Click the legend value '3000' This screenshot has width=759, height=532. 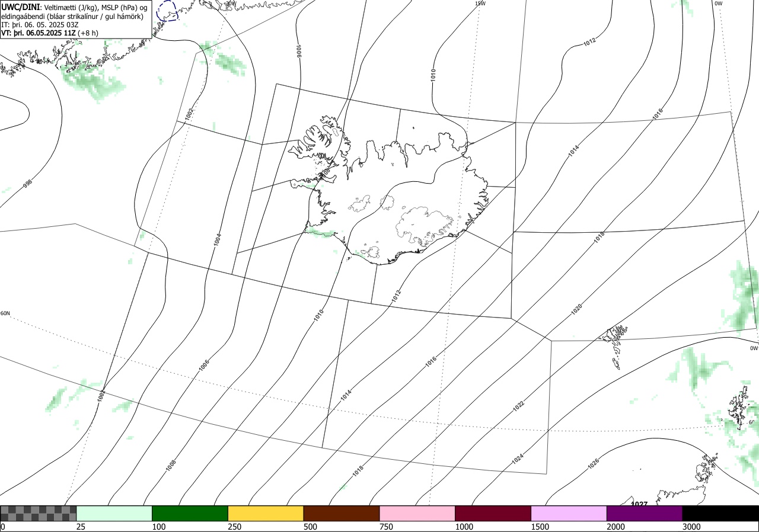[691, 527]
